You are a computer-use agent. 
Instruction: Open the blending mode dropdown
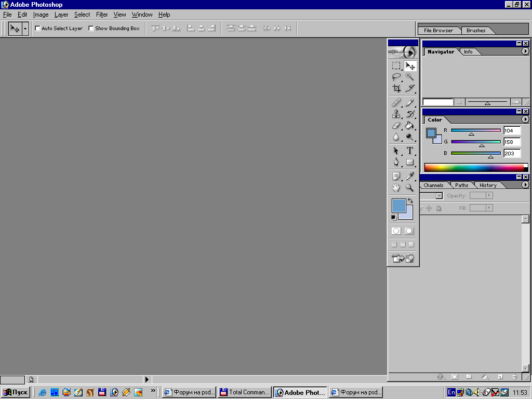pyautogui.click(x=439, y=196)
